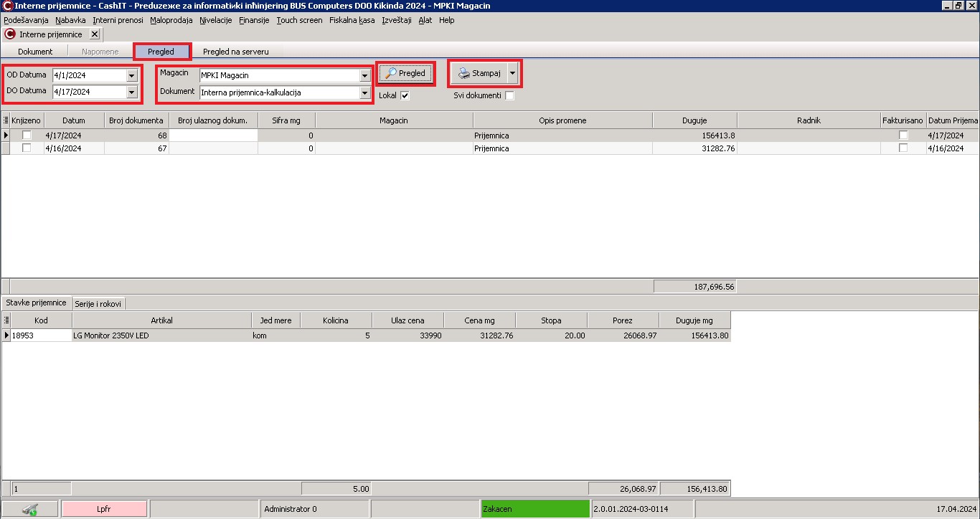The width and height of the screenshot is (980, 519).
Task: Click the pink Lpfr status button
Action: click(x=105, y=509)
